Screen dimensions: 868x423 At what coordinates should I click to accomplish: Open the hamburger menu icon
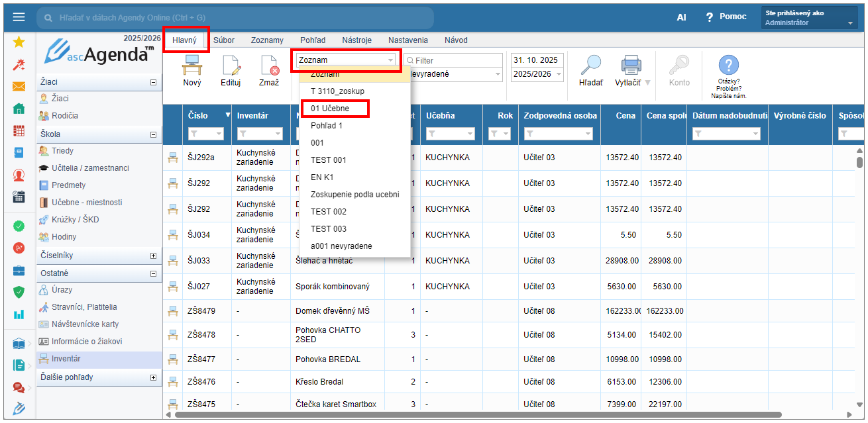tap(19, 17)
